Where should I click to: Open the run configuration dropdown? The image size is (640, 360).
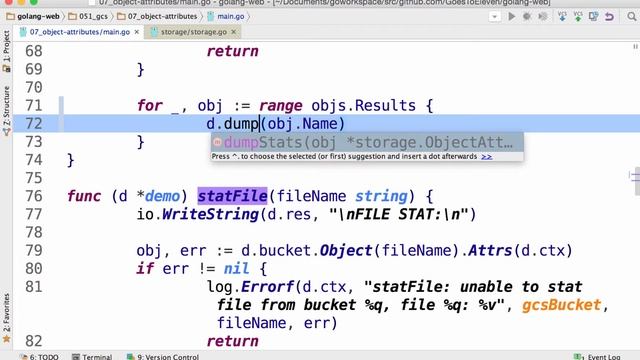tap(494, 17)
